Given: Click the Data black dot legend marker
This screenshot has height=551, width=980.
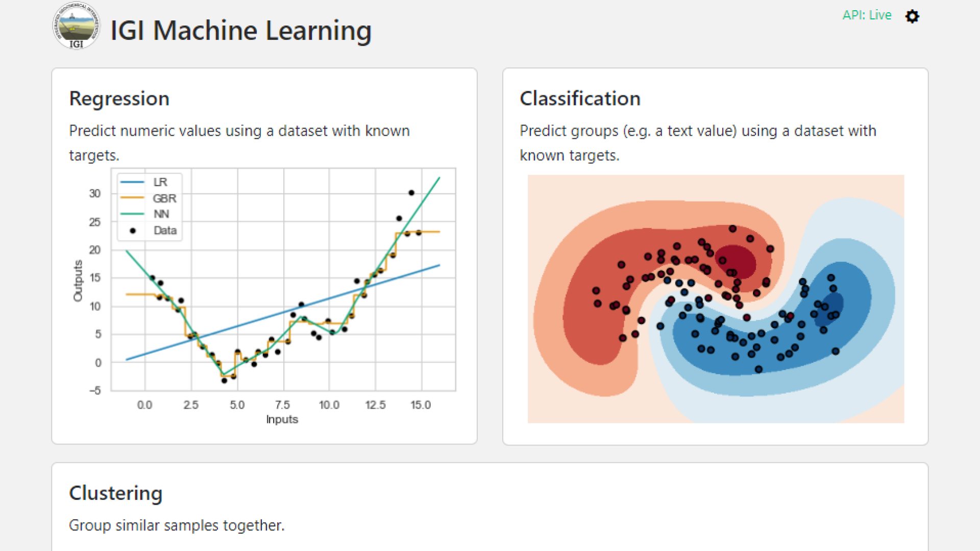Looking at the screenshot, I should (133, 231).
